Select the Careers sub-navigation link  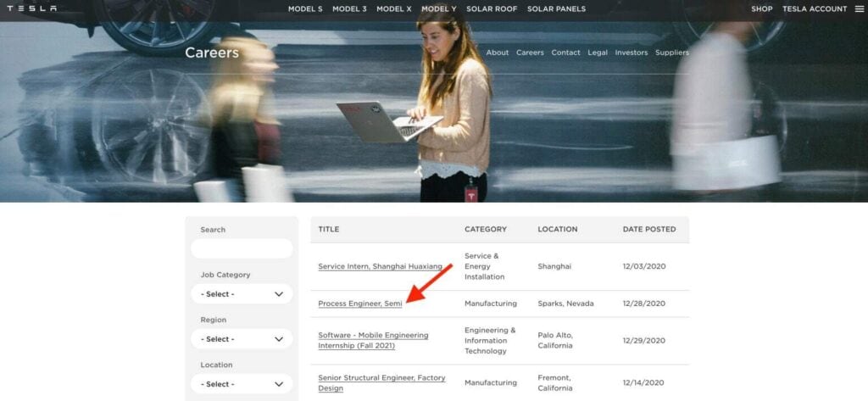pyautogui.click(x=530, y=53)
